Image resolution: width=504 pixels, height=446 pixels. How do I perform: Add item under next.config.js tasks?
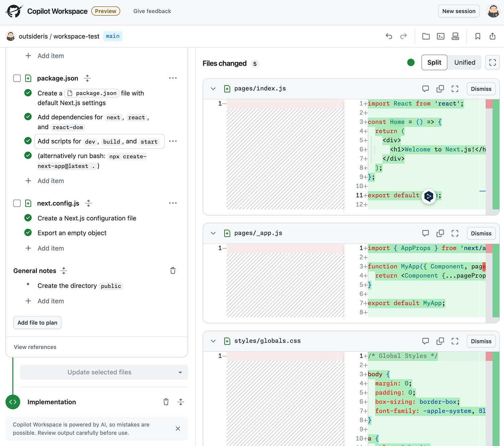[45, 248]
